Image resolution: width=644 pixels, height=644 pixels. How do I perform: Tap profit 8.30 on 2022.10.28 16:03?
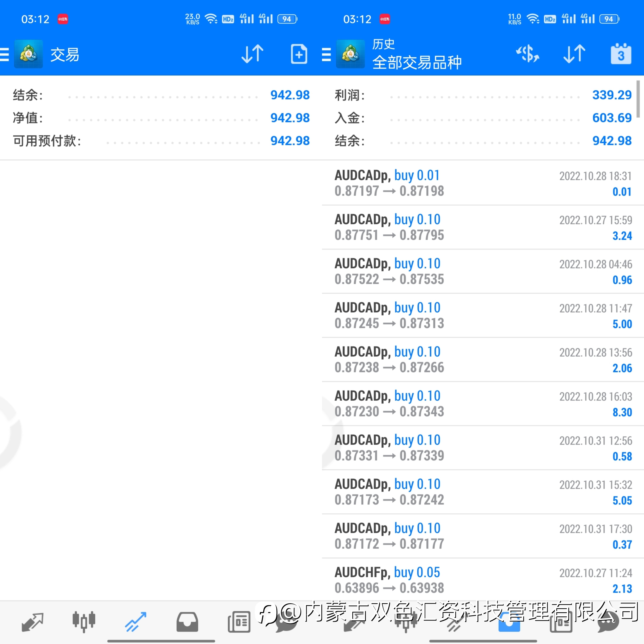point(622,412)
